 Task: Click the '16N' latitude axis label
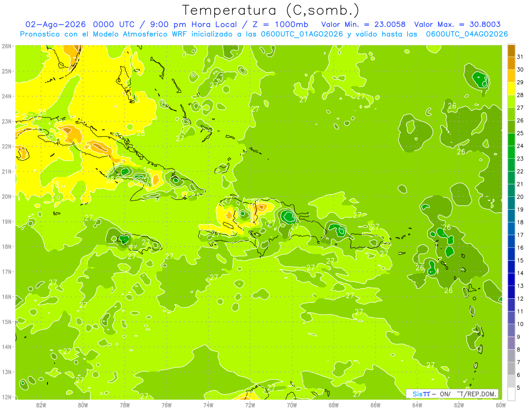click(x=7, y=297)
